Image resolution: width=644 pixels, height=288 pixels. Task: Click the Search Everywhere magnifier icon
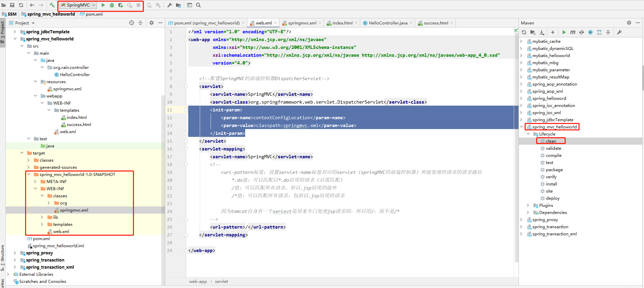point(198,5)
